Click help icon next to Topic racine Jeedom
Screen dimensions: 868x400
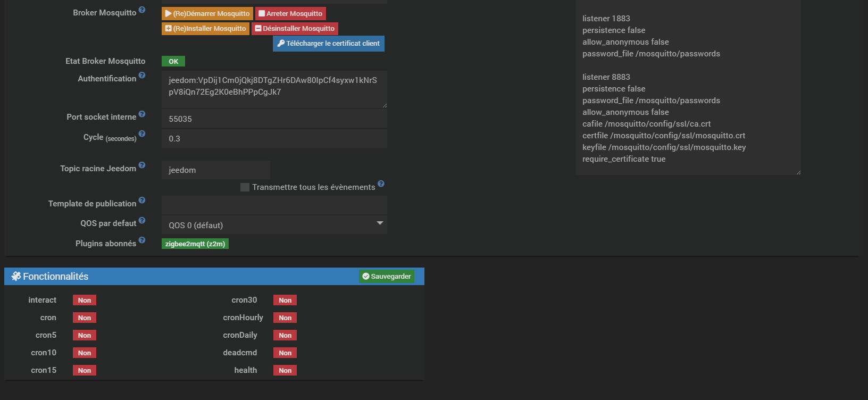(x=142, y=165)
